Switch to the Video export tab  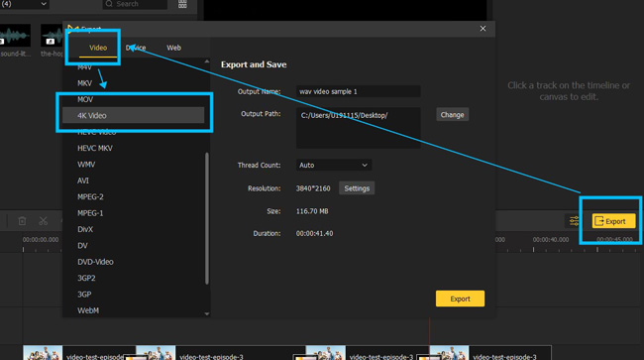coord(98,48)
